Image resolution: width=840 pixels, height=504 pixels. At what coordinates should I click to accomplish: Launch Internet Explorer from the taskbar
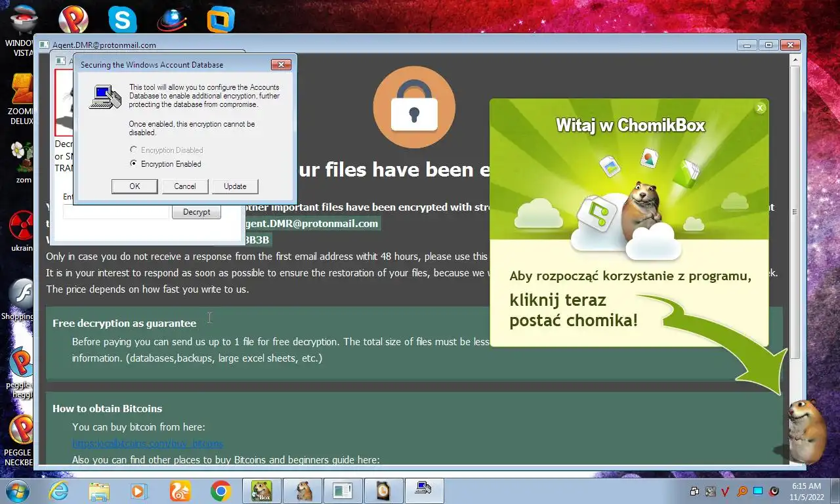pyautogui.click(x=59, y=490)
